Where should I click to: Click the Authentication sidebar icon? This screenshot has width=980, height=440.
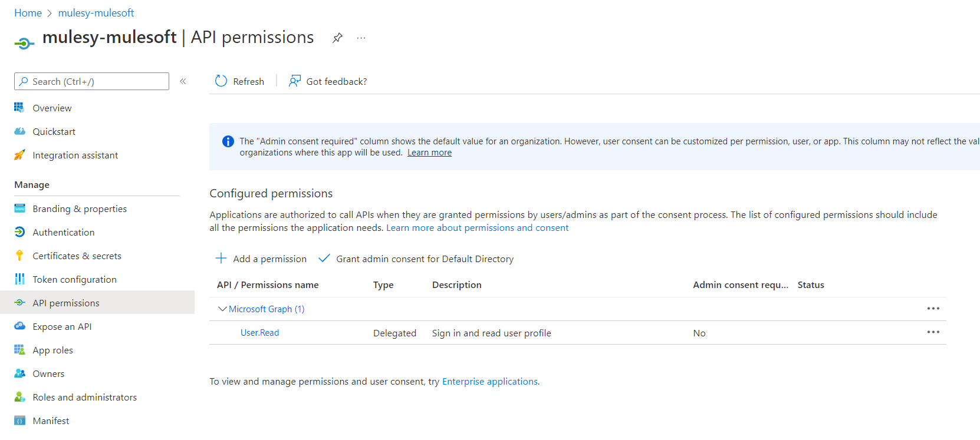[x=19, y=232]
